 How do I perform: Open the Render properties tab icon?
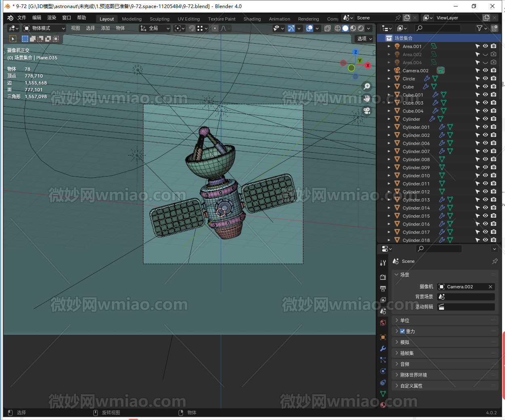pyautogui.click(x=383, y=277)
